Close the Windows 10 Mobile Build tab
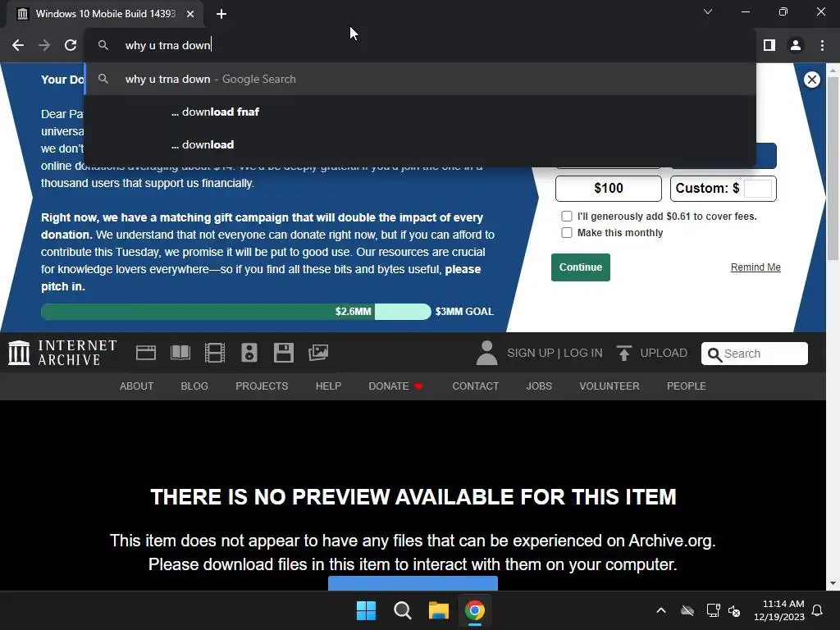 click(x=190, y=14)
